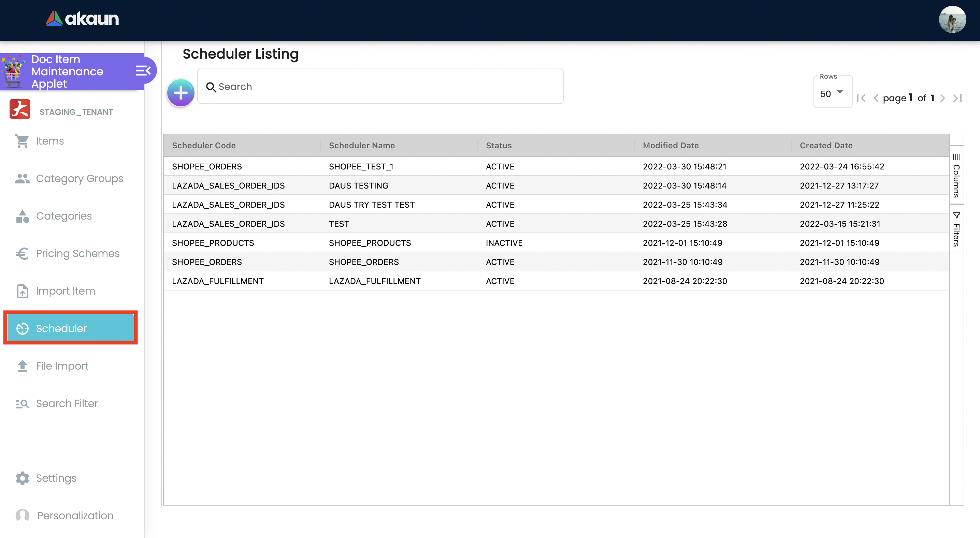Viewport: 980px width, 538px height.
Task: Collapse the sidebar menu toggle icon
Action: (143, 71)
